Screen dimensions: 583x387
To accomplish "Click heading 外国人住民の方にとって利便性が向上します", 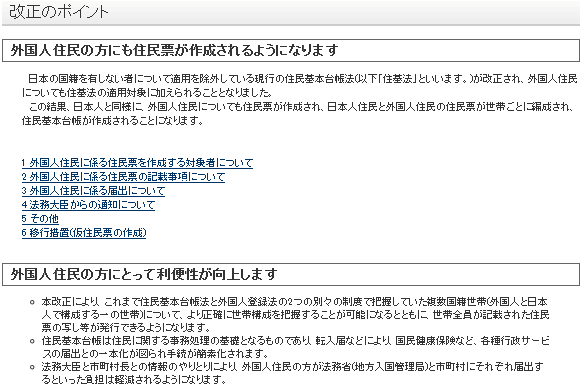I will click(144, 274).
